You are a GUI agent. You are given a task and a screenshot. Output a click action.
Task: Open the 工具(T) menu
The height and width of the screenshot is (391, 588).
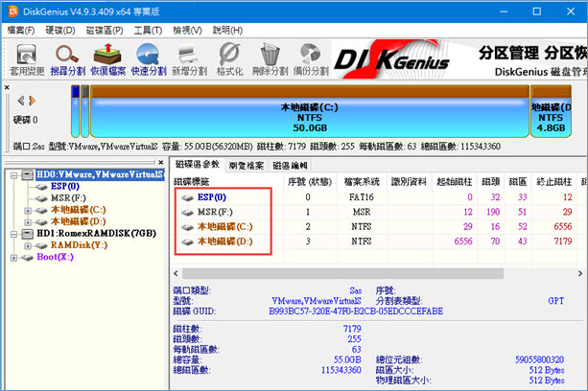(148, 31)
